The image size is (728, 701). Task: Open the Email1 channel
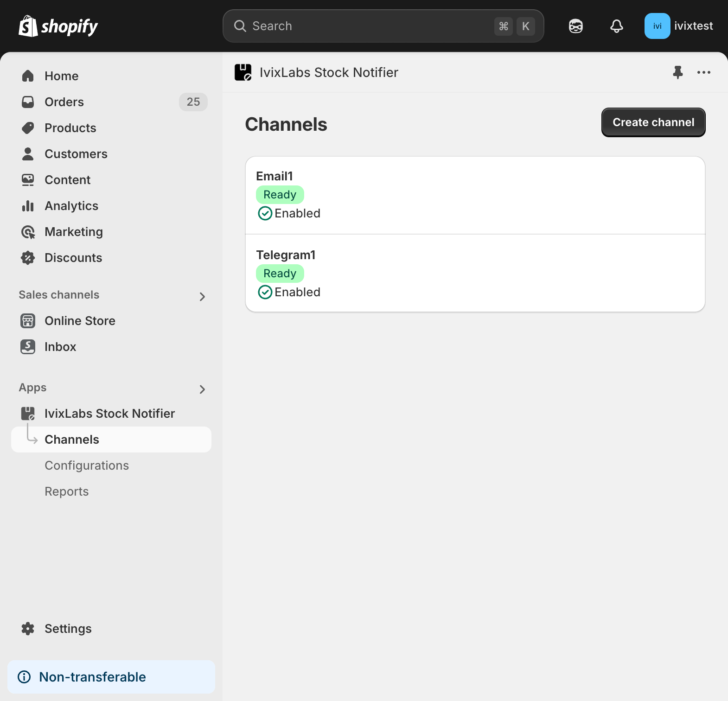pyautogui.click(x=475, y=195)
